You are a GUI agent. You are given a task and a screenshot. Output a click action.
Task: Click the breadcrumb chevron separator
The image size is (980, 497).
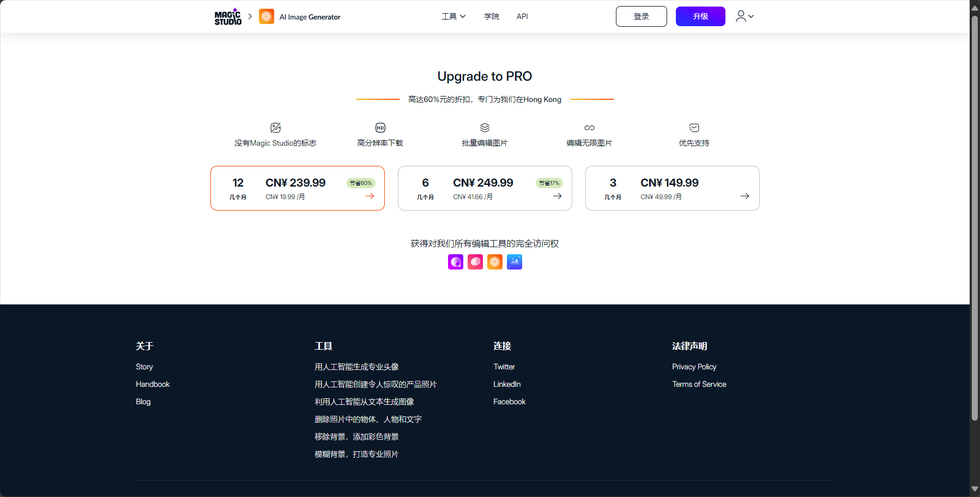point(250,16)
